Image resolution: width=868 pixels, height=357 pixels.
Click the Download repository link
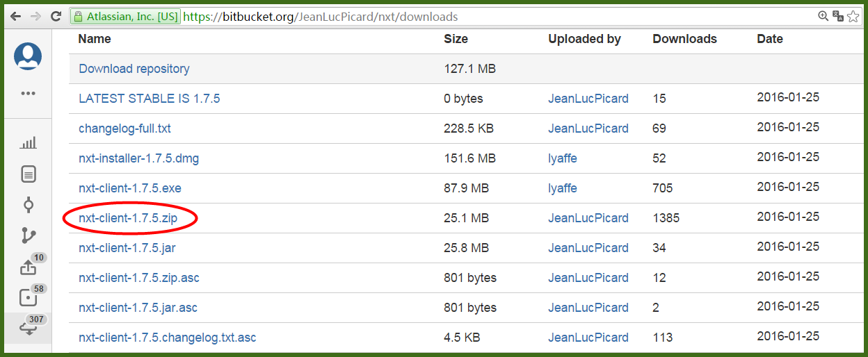coord(134,69)
